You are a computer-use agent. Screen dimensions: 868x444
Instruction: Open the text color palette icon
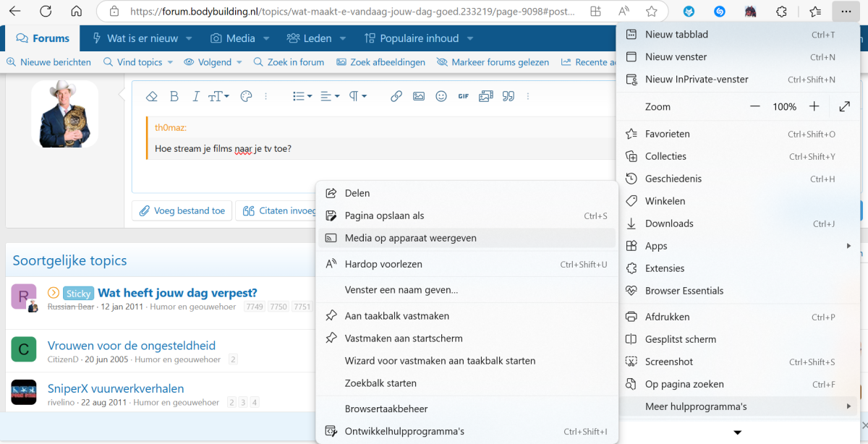(245, 96)
